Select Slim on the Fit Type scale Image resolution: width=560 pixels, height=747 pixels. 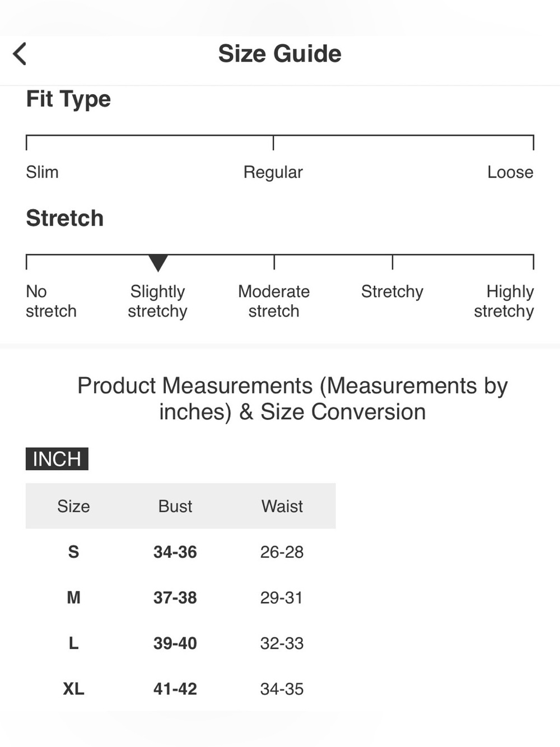[x=42, y=172]
